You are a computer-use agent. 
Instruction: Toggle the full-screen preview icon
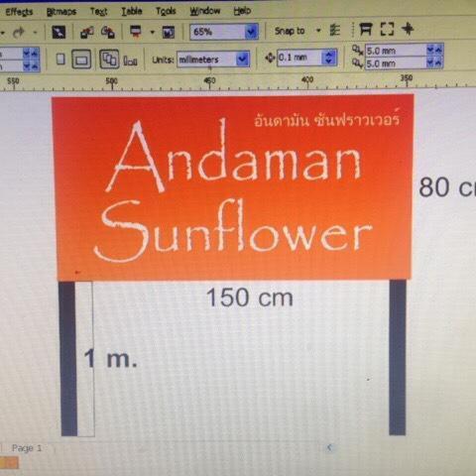tap(387, 29)
